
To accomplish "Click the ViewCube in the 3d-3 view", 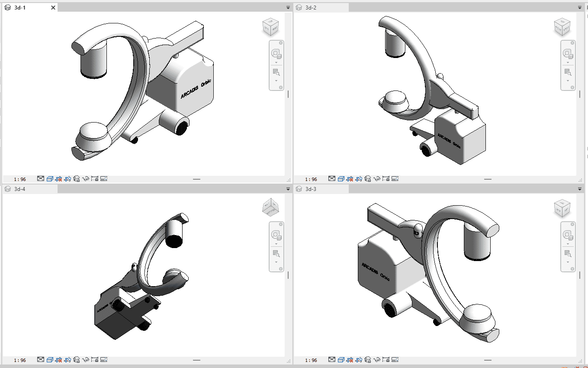I will [x=562, y=209].
